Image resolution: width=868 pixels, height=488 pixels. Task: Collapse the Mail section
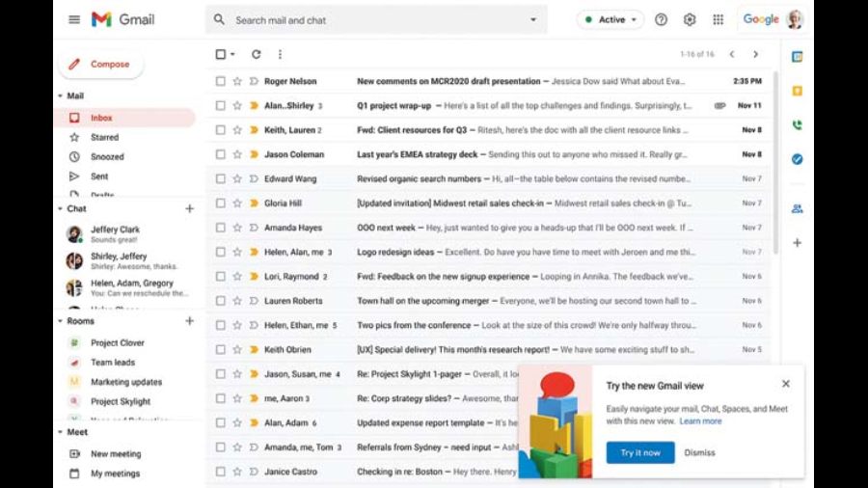click(60, 95)
